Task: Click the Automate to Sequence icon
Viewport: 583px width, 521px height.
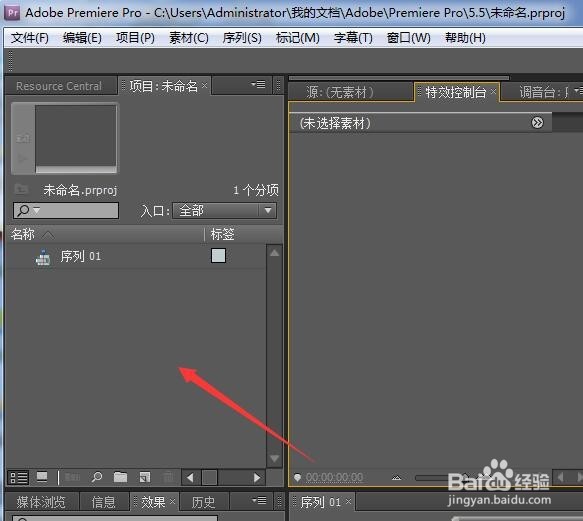Action: [72, 477]
